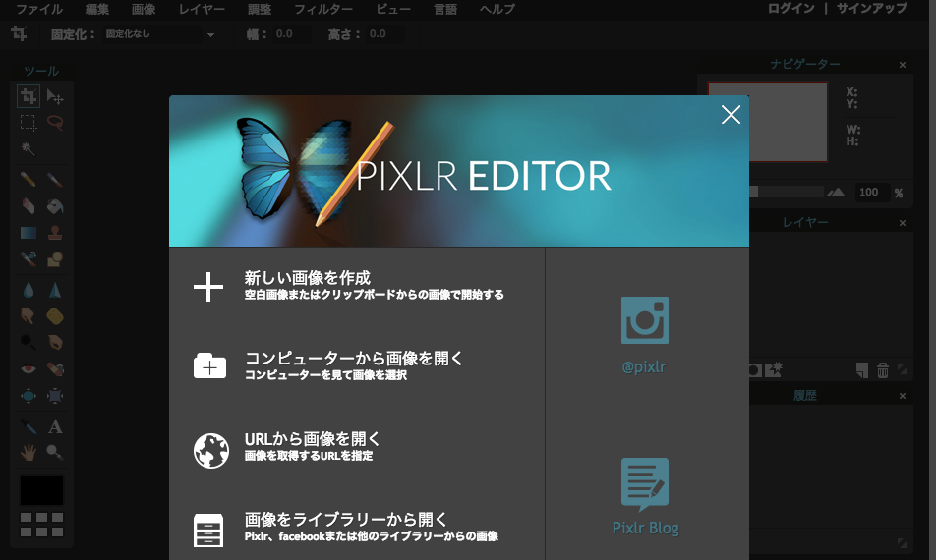Select the Zoom magnifier tool
The width and height of the screenshot is (936, 560).
pyautogui.click(x=55, y=452)
